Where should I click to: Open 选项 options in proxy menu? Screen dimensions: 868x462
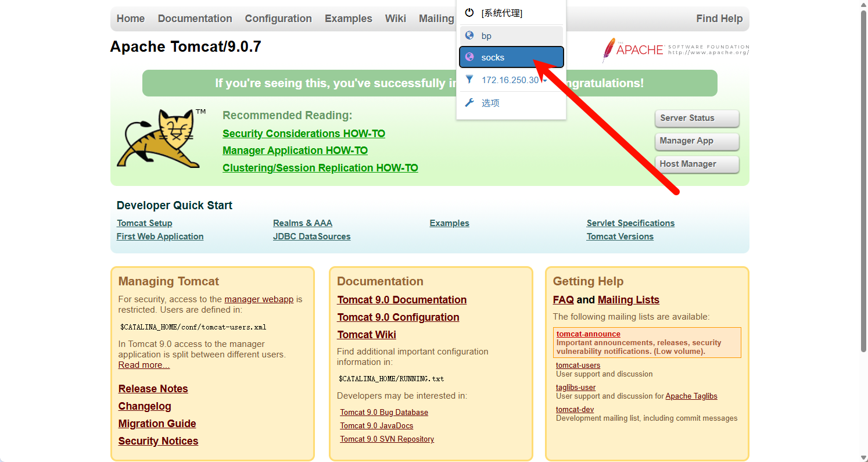click(x=511, y=103)
